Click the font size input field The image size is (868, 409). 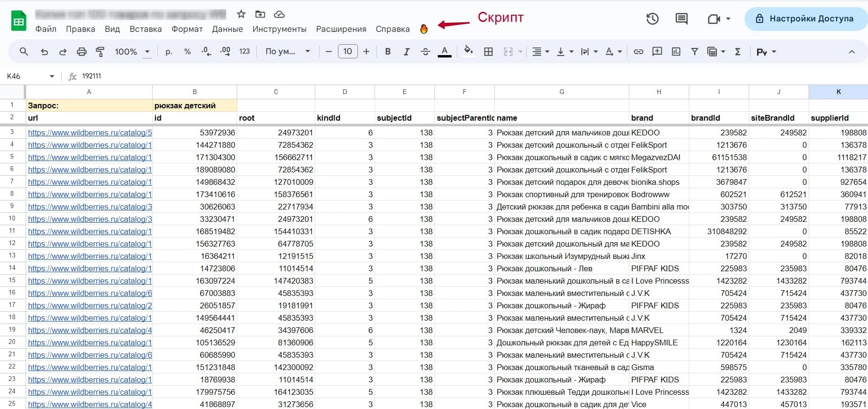pos(347,51)
